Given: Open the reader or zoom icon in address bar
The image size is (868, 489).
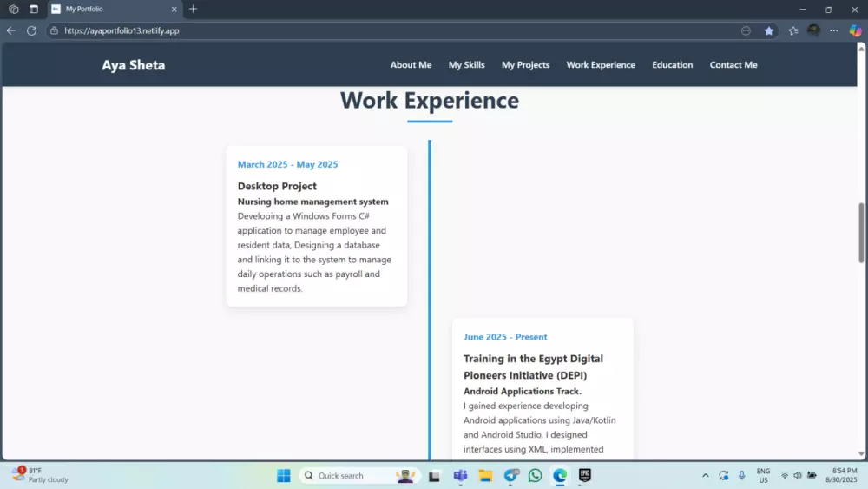Looking at the screenshot, I should pyautogui.click(x=746, y=31).
